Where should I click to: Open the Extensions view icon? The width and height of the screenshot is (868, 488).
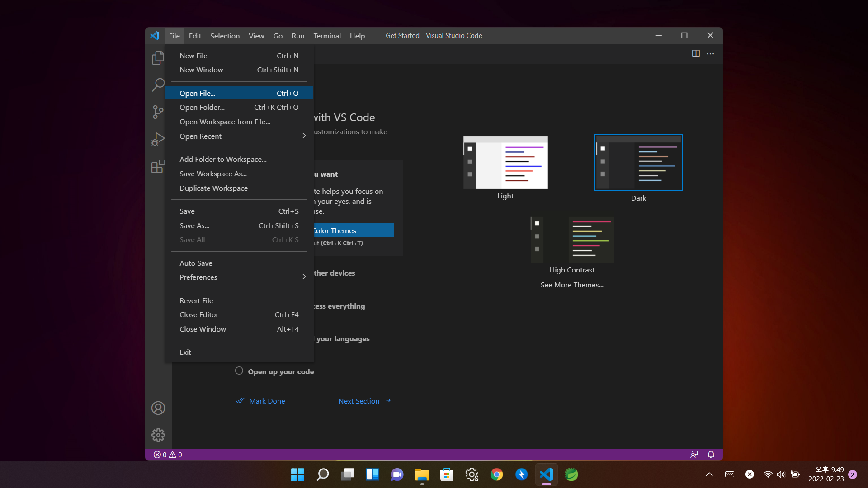[x=158, y=167]
